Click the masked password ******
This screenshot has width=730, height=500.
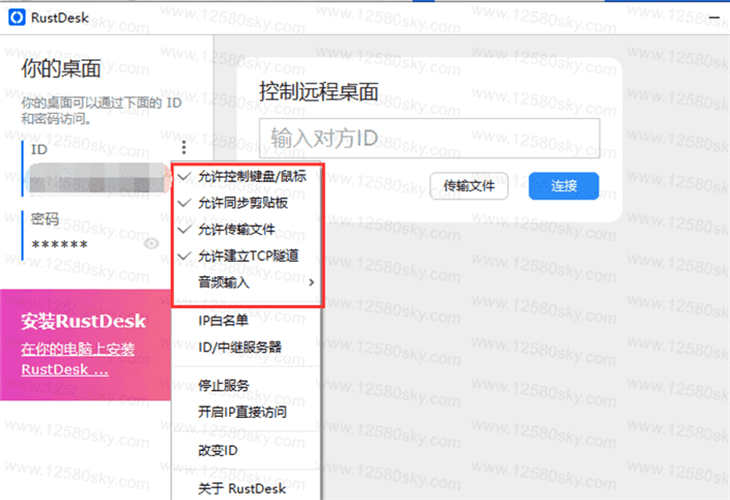tap(60, 244)
